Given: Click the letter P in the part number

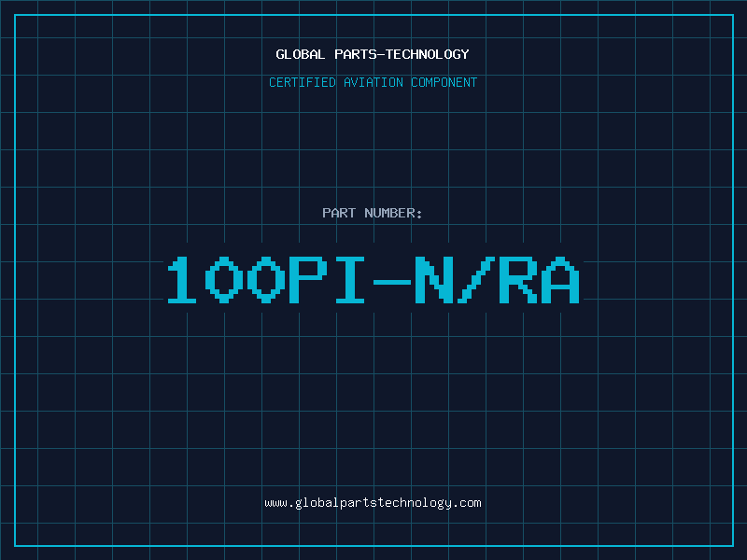Looking at the screenshot, I should coord(309,281).
